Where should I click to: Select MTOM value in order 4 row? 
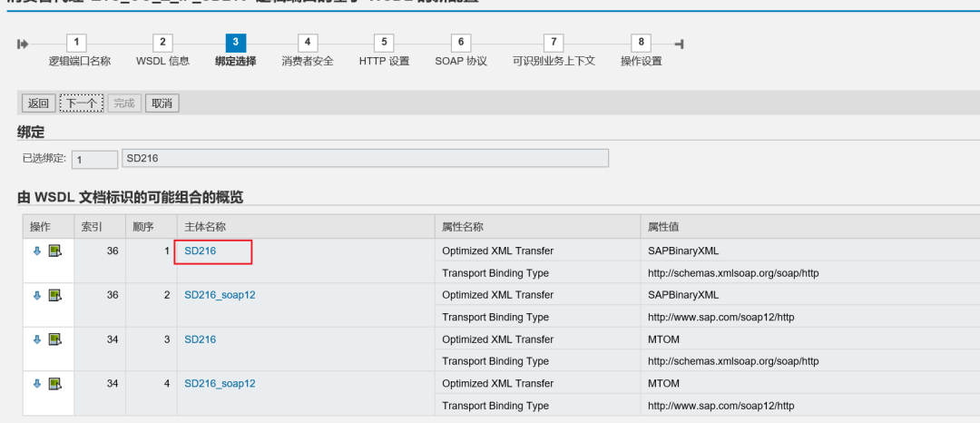[x=663, y=383]
